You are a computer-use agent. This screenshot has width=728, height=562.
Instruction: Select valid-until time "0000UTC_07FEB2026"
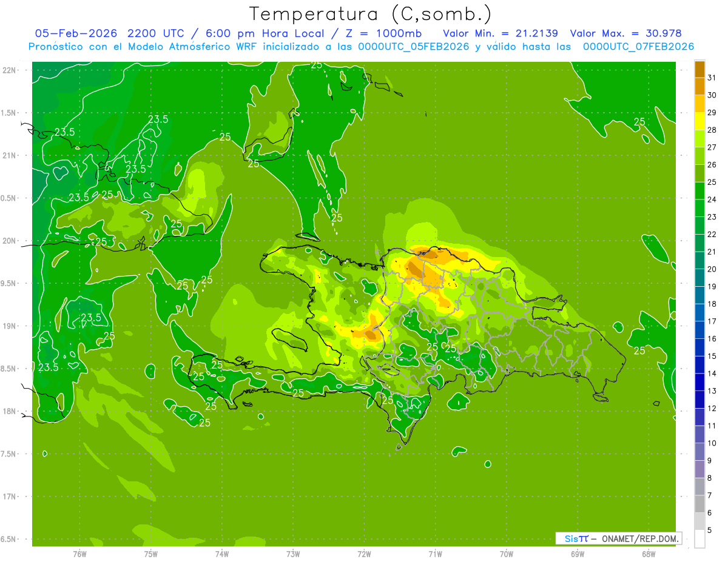click(x=638, y=47)
